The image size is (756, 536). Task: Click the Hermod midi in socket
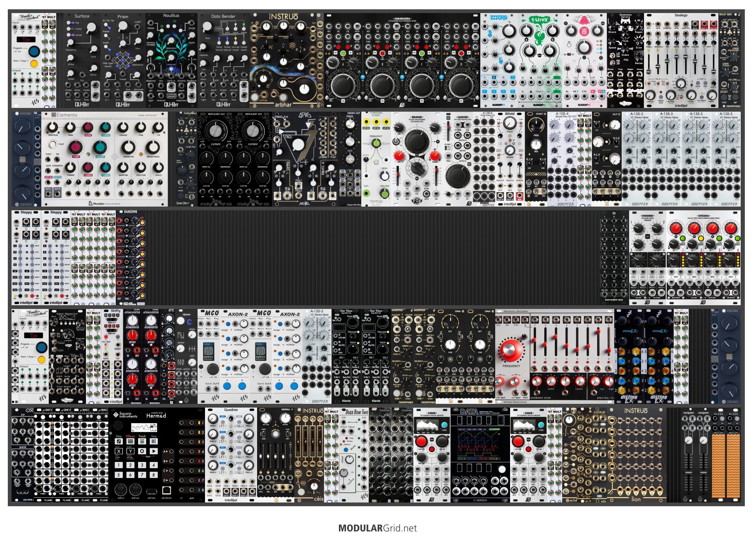pyautogui.click(x=121, y=490)
